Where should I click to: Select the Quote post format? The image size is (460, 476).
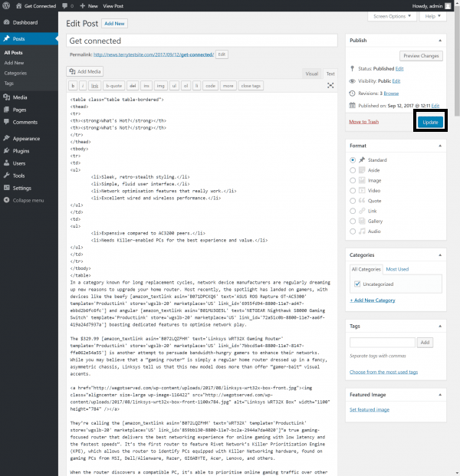[353, 201]
